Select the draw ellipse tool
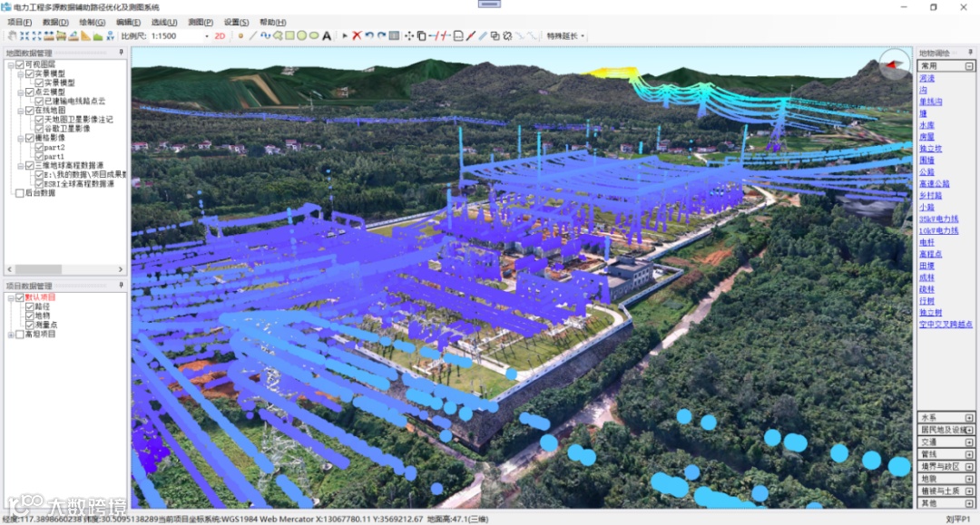Viewport: 980px width, 525px height. pyautogui.click(x=314, y=35)
